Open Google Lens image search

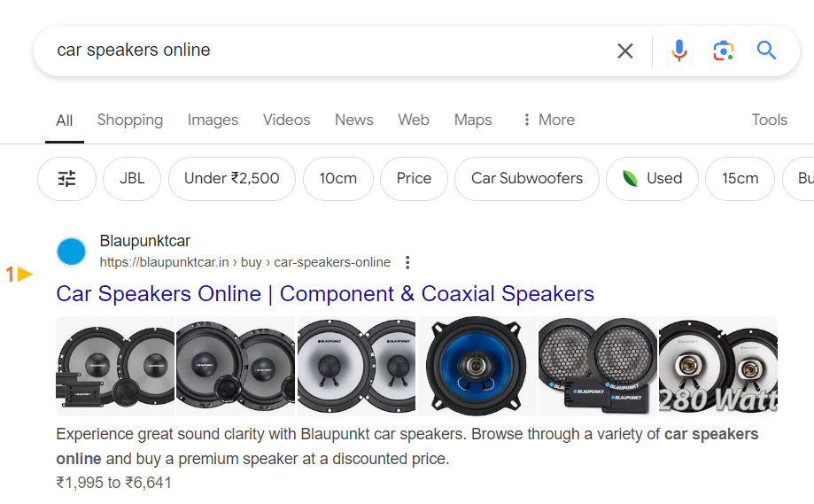(724, 50)
